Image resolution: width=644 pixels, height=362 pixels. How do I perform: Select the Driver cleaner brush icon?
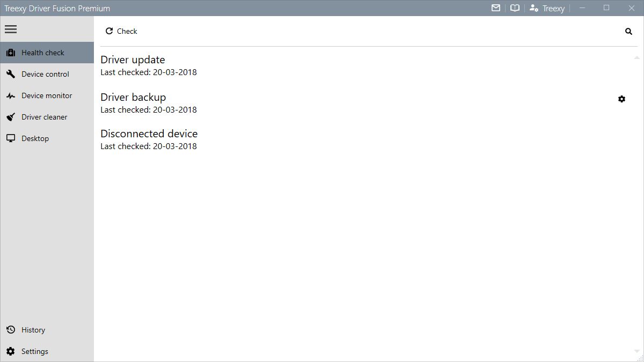tap(11, 117)
